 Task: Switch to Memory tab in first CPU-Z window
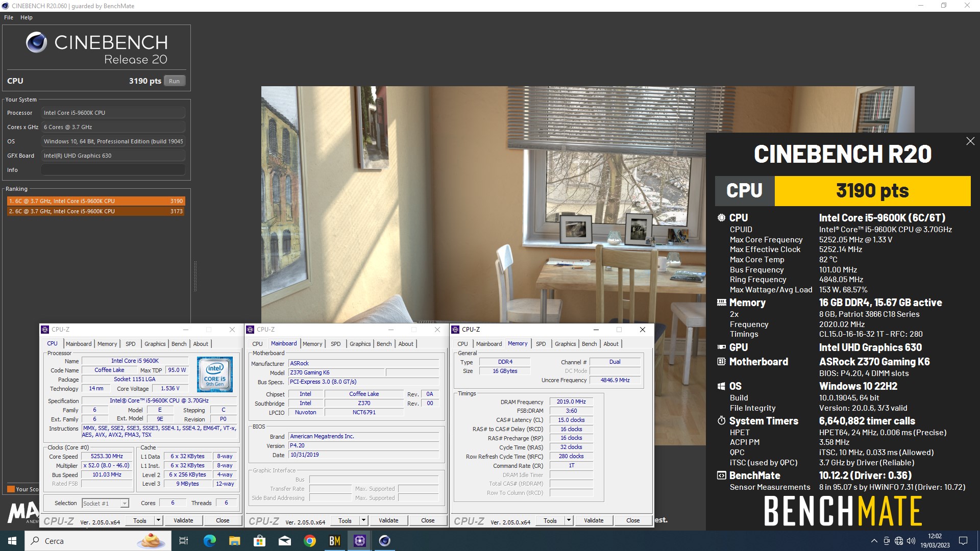point(107,344)
